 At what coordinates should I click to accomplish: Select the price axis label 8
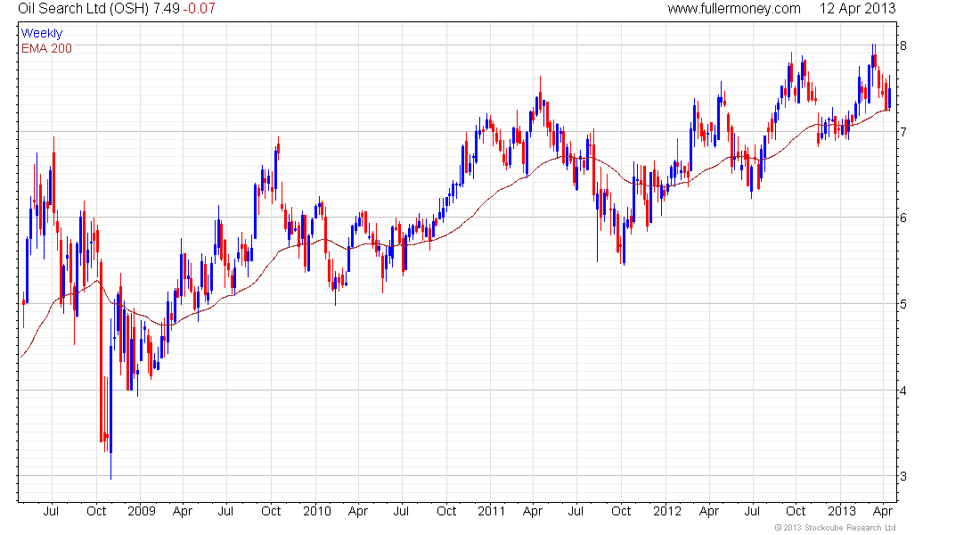tap(903, 45)
